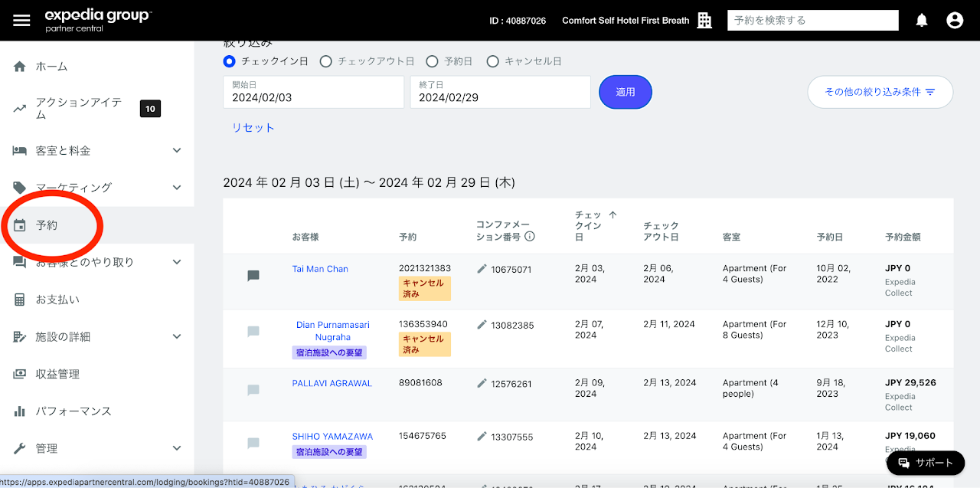The height and width of the screenshot is (488, 980).
Task: Sort by チェックイン日 column arrow
Action: tap(612, 215)
